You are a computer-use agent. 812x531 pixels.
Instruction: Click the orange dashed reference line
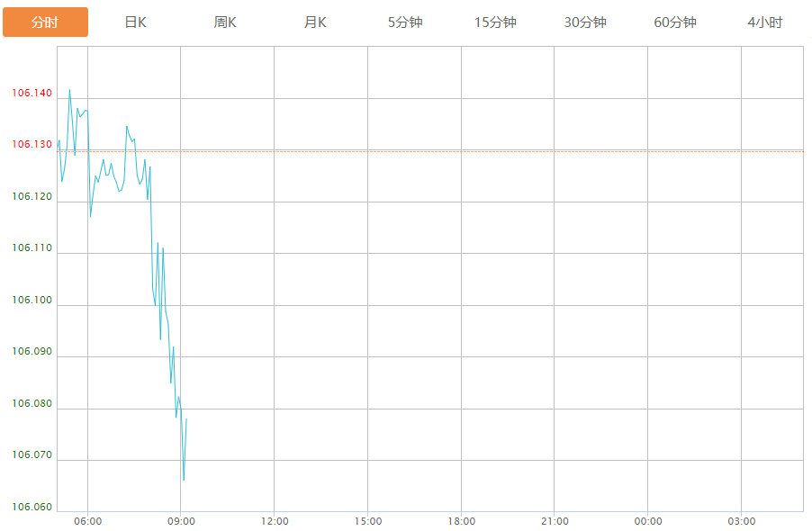pos(429,151)
